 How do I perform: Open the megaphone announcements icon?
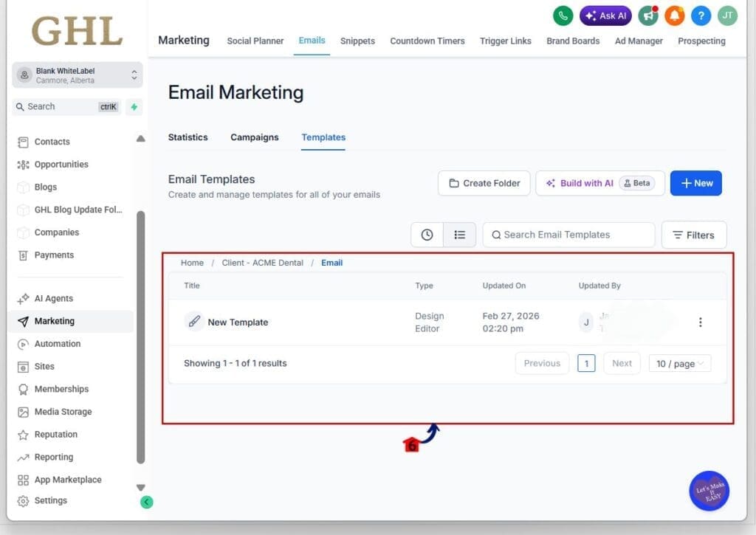649,15
